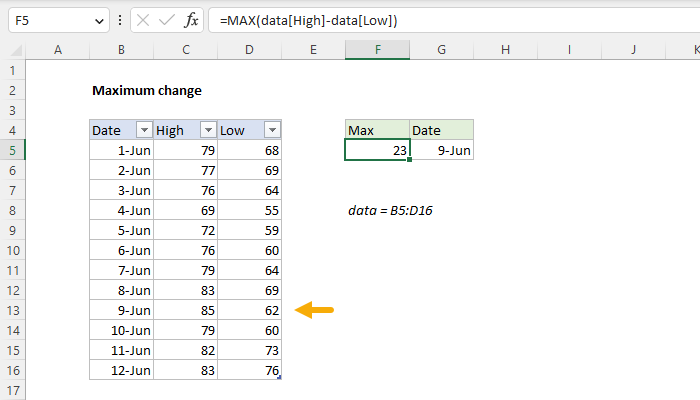Viewport: 700px width, 400px height.
Task: Select the High value 72 for 5-Jun
Action: (x=186, y=230)
